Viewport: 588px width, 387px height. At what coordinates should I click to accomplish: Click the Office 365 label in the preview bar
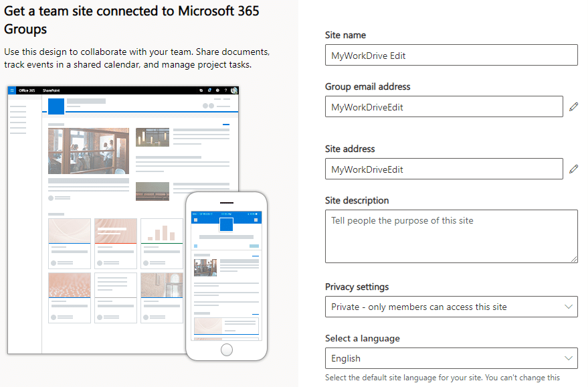(27, 90)
